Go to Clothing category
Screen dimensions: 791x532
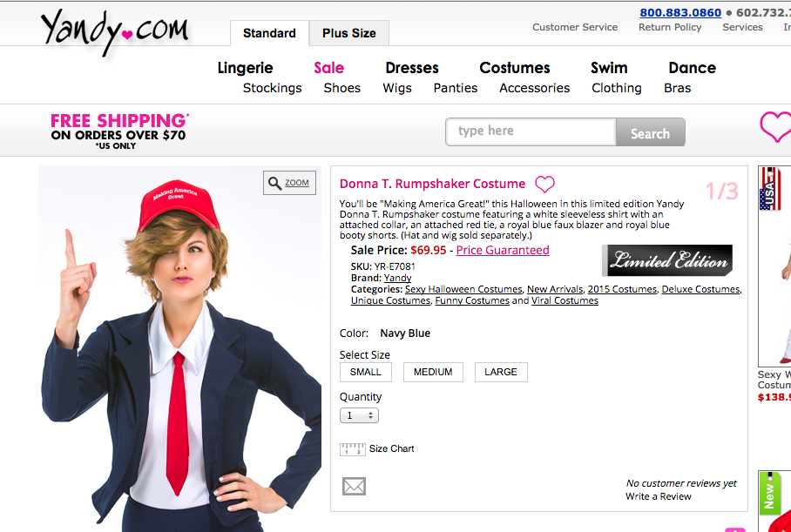pyautogui.click(x=617, y=88)
